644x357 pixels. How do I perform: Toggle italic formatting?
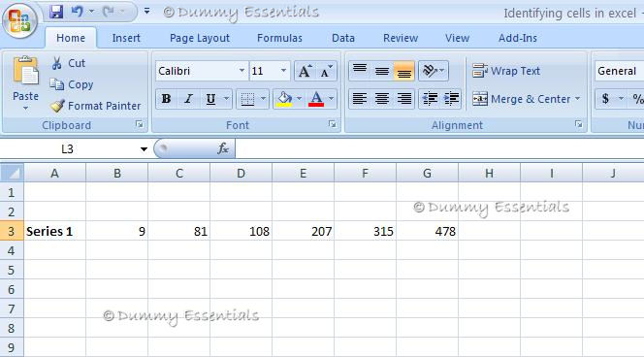tap(188, 99)
